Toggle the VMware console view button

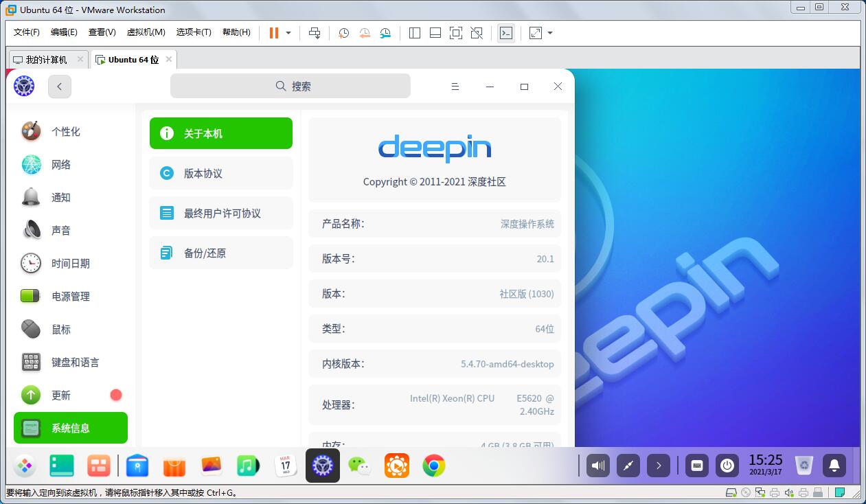pos(506,33)
